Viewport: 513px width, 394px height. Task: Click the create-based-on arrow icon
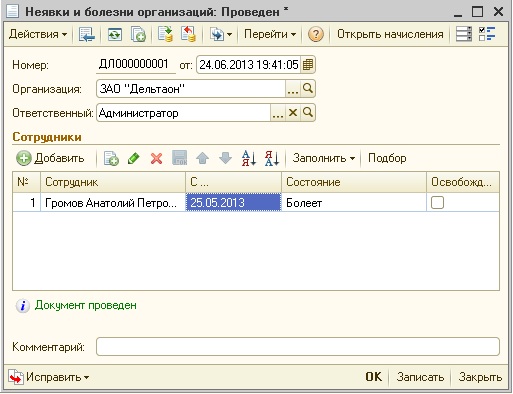217,34
